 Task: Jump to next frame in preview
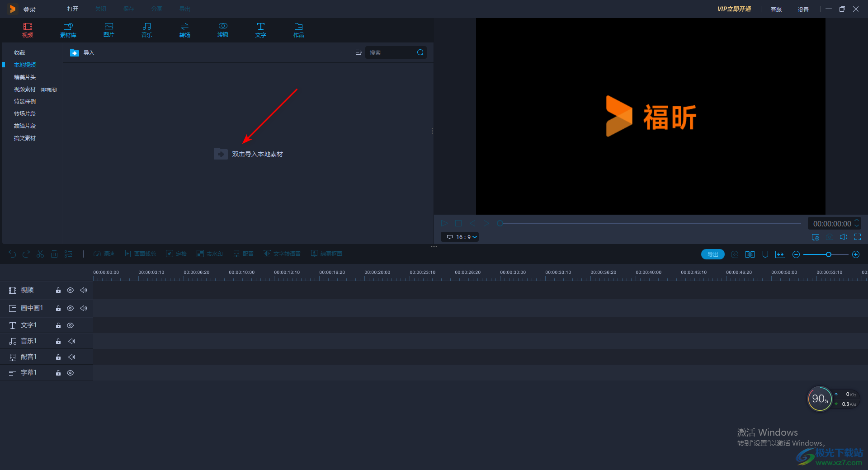(x=486, y=223)
